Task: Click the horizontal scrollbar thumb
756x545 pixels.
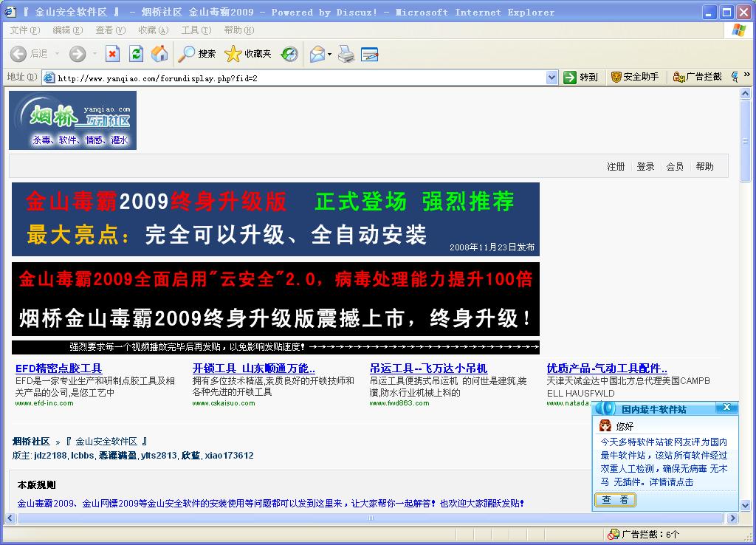Action: point(371,518)
